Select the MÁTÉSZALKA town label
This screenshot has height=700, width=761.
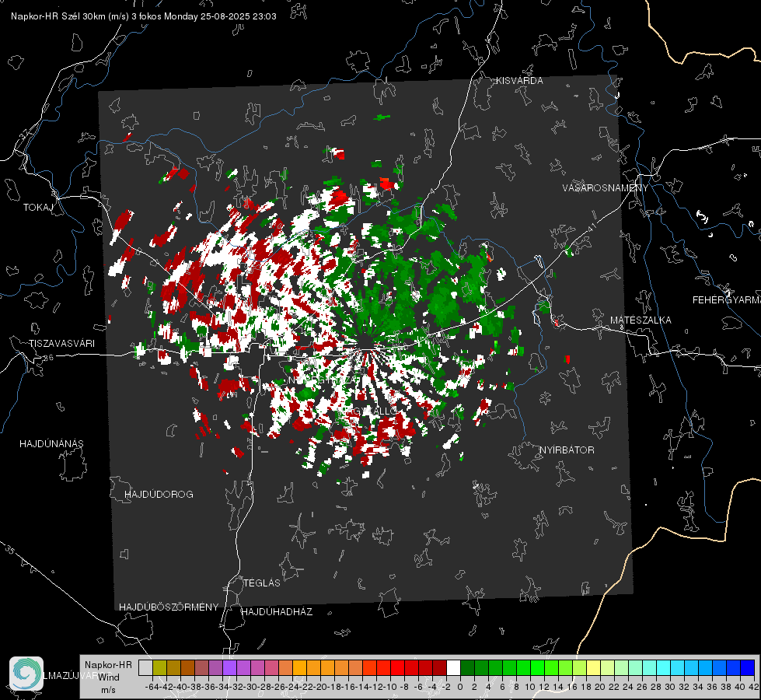coord(641,320)
